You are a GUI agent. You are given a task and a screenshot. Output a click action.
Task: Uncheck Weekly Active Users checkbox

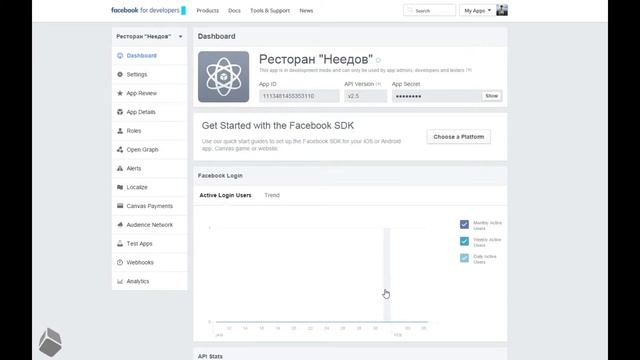point(464,241)
